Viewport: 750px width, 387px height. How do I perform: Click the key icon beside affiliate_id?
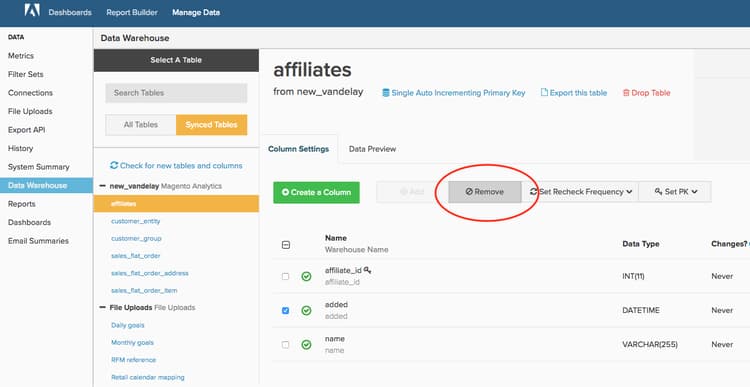[x=367, y=270]
